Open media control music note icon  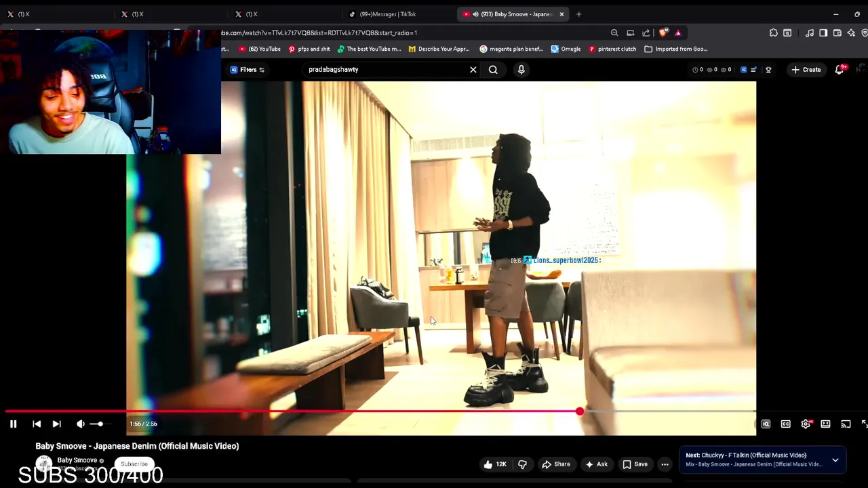click(809, 33)
